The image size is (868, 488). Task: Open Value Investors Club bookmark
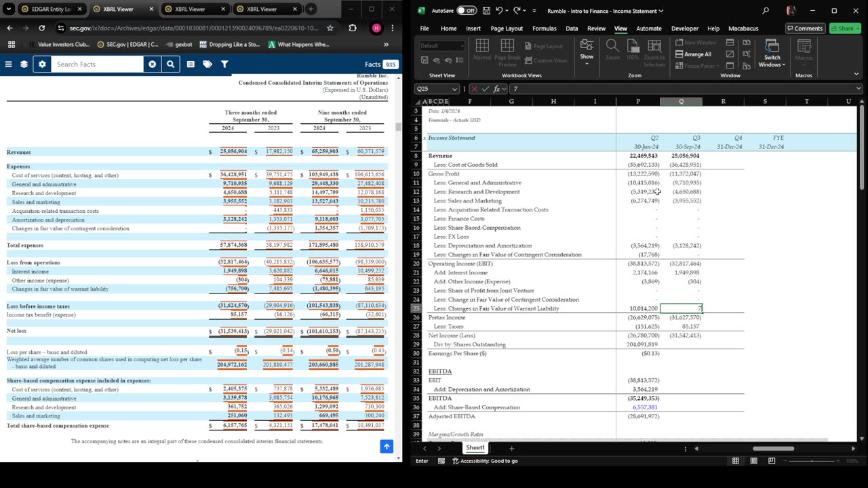coord(58,44)
